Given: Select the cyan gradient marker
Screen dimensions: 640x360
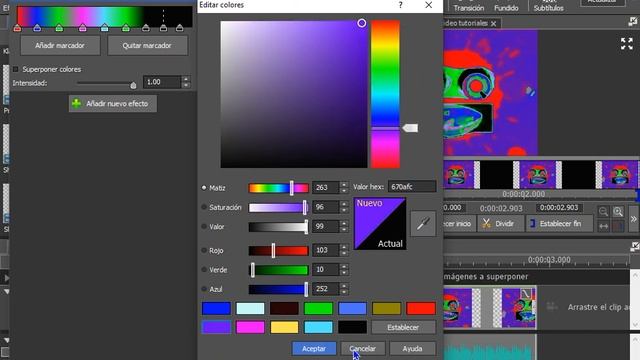Looking at the screenshot, I should coord(104,28).
